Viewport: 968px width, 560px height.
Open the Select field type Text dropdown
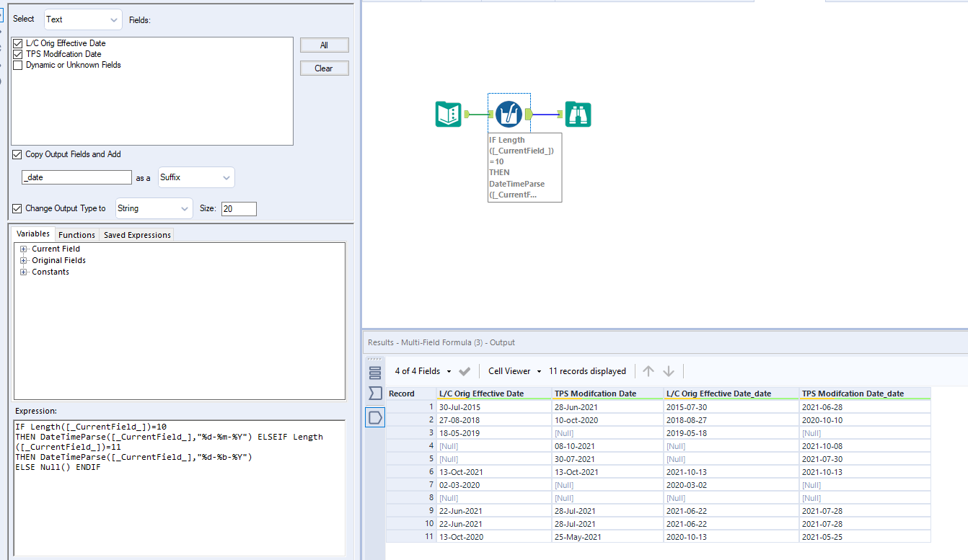(x=82, y=19)
